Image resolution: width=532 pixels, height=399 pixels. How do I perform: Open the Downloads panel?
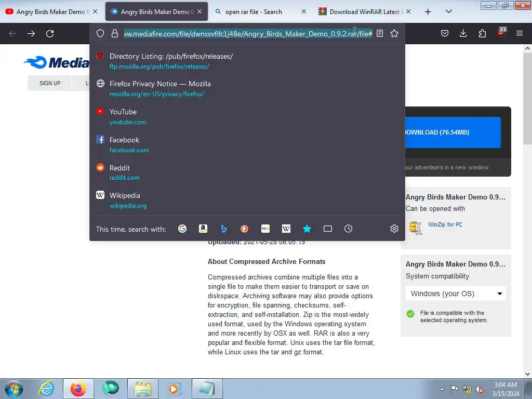[463, 33]
